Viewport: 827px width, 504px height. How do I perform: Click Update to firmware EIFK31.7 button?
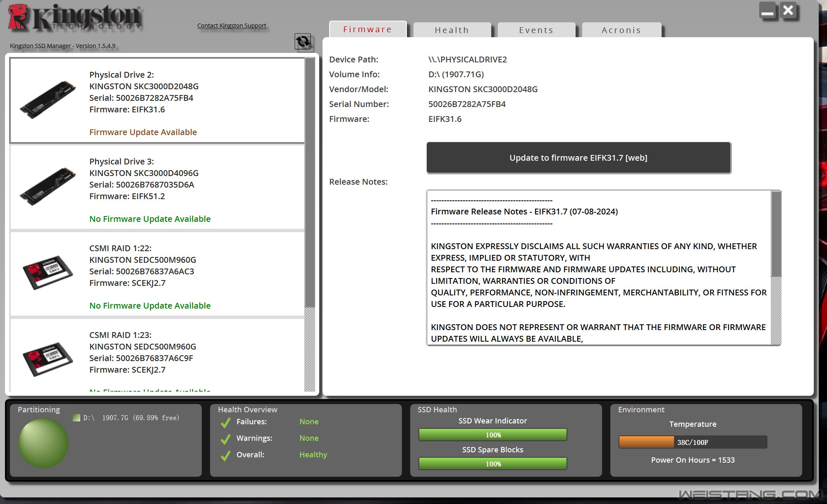tap(578, 158)
